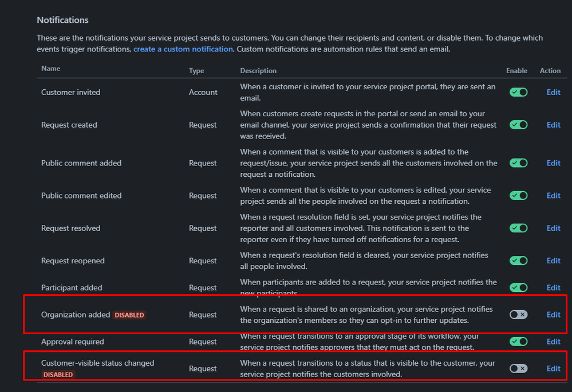Click the Name column header
This screenshot has height=392, width=572.
click(50, 68)
